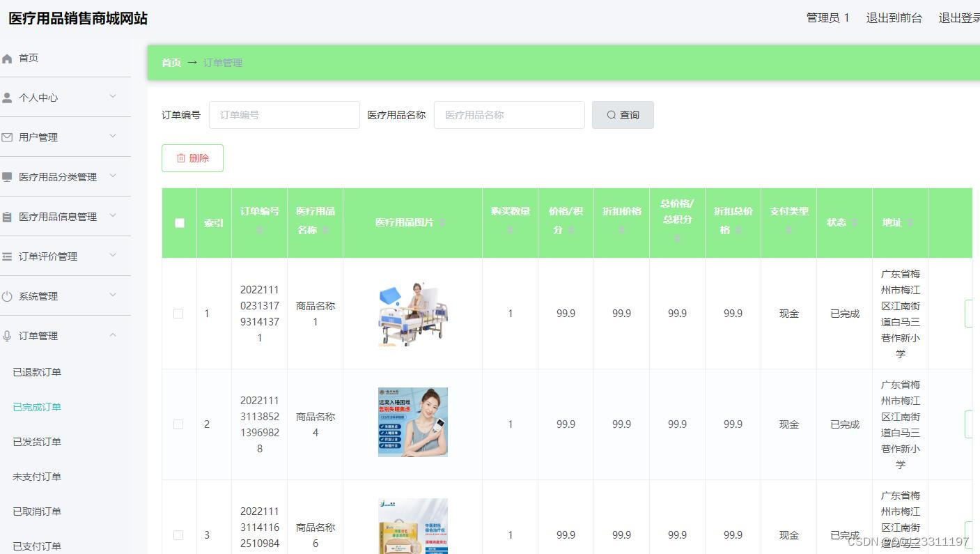Image resolution: width=980 pixels, height=554 pixels.
Task: Click the monitor icon for 医疗用品分类管理
Action: 7,178
